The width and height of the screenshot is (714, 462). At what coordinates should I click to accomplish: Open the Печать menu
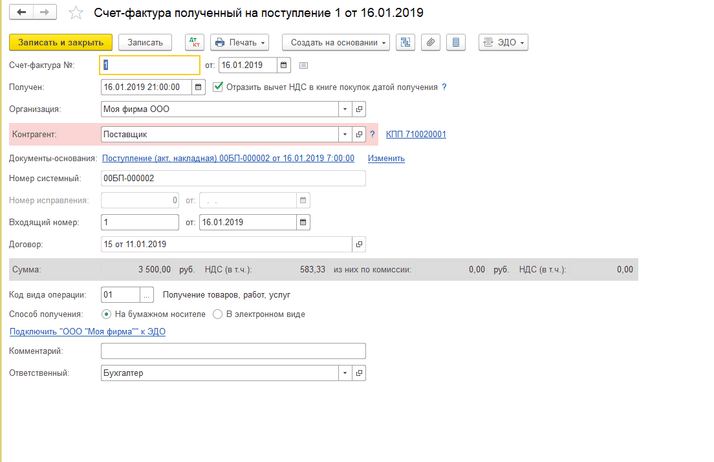(240, 43)
